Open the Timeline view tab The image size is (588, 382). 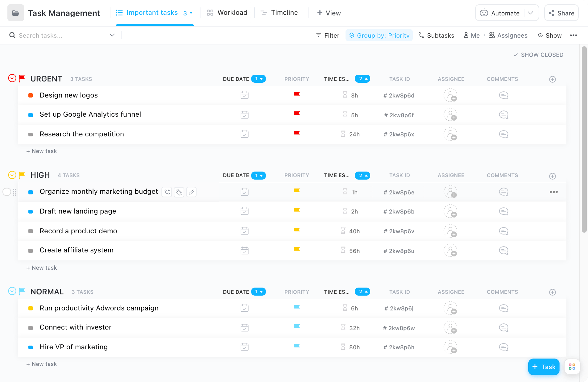[279, 13]
